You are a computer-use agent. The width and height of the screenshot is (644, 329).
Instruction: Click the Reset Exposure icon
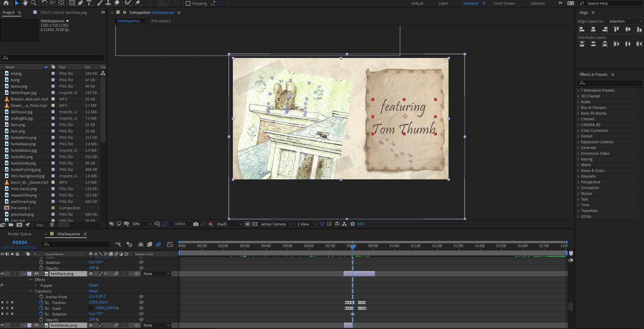[352, 224]
